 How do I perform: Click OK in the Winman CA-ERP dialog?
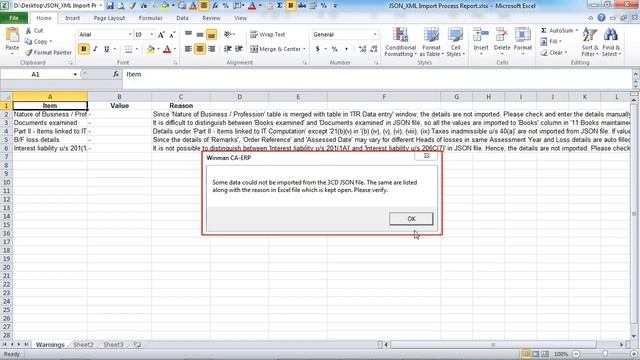pyautogui.click(x=411, y=219)
